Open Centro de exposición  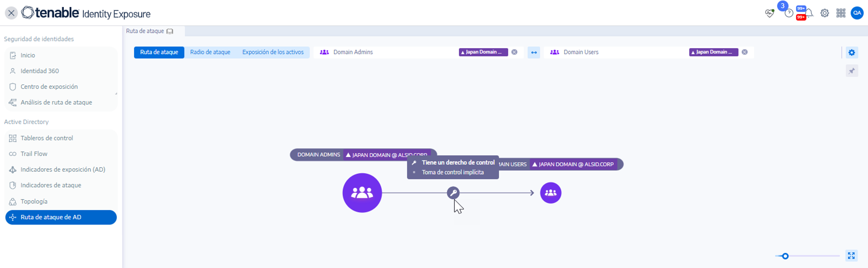pos(61,87)
